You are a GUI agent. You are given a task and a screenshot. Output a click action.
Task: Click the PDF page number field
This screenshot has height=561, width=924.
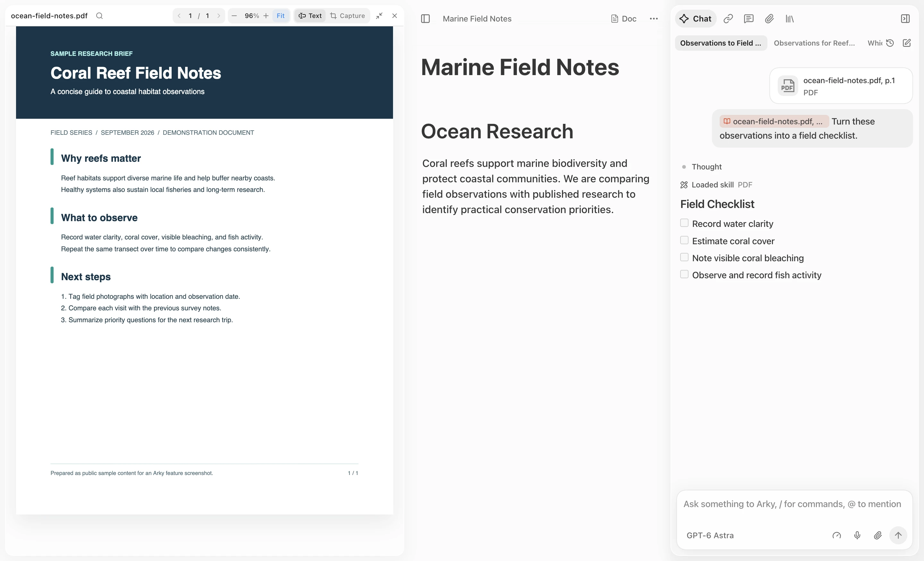191,16
